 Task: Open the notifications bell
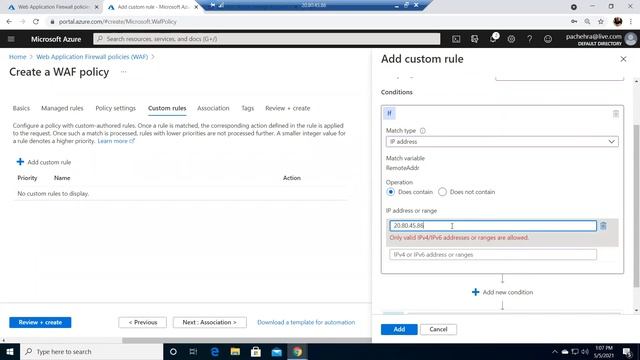click(x=493, y=39)
